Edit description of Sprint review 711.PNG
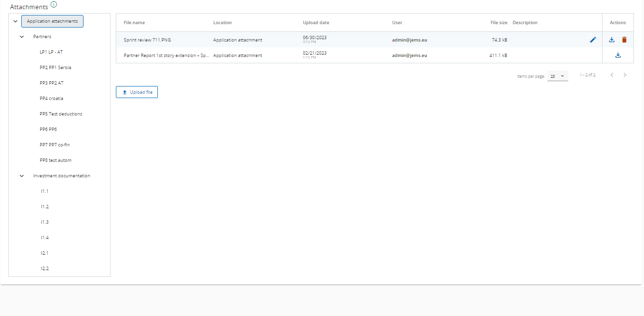The width and height of the screenshot is (644, 316). pos(593,40)
